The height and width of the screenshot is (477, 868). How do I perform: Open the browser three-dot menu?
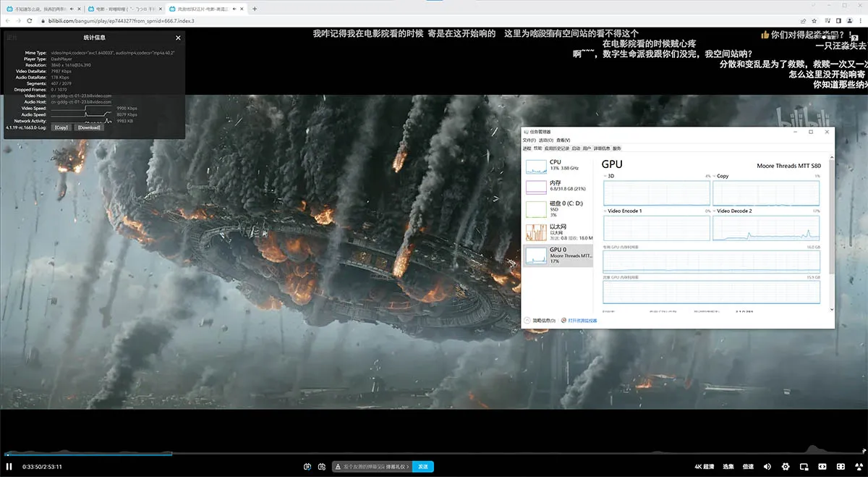860,21
